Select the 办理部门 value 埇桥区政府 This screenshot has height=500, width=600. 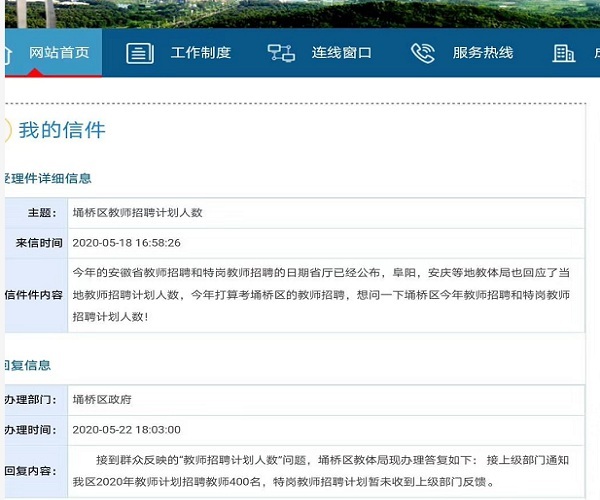point(102,399)
